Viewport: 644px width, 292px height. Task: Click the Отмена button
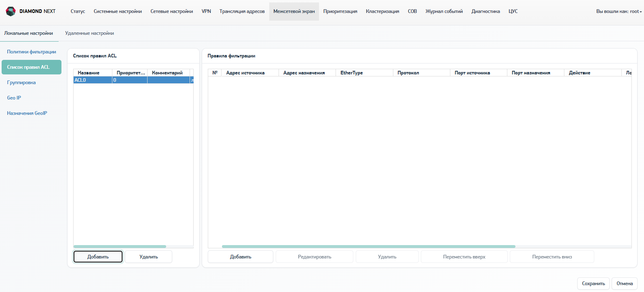(x=625, y=284)
